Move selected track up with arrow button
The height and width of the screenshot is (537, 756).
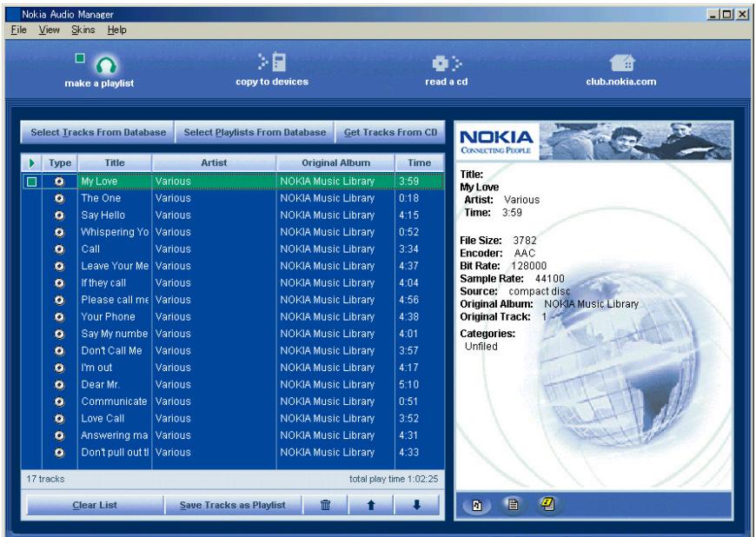[371, 505]
